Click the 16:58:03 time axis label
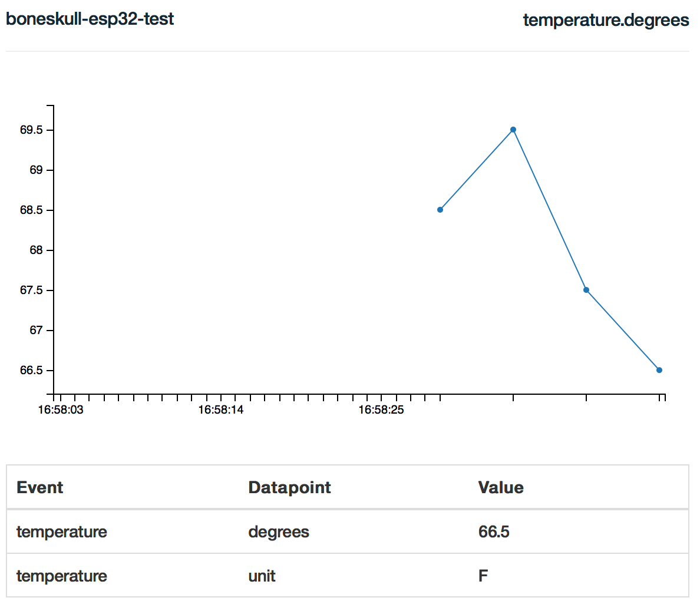The image size is (700, 601). (61, 410)
